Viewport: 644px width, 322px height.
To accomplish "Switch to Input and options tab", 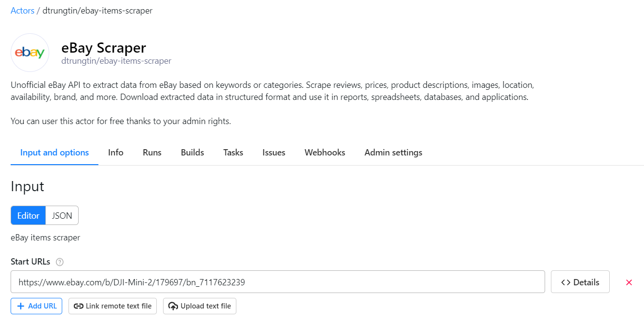I will (55, 153).
